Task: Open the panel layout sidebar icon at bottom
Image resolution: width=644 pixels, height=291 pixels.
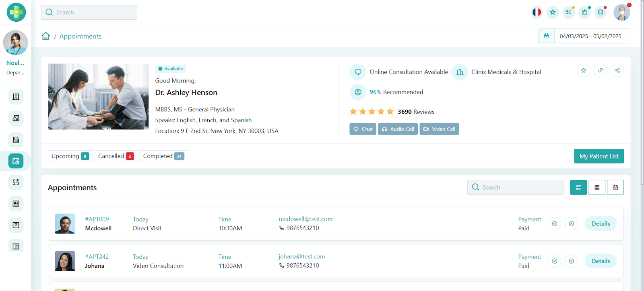Action: [x=16, y=246]
